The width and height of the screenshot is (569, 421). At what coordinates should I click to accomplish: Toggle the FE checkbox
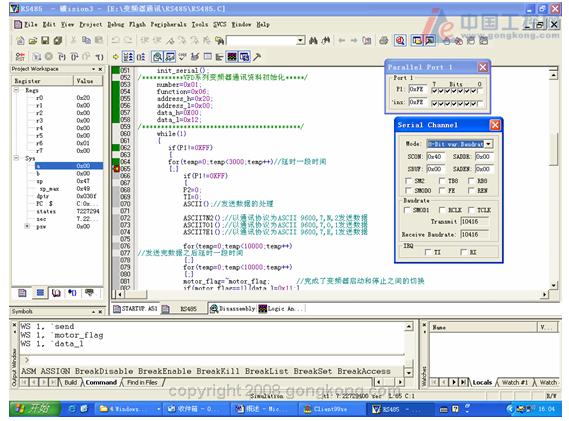442,190
